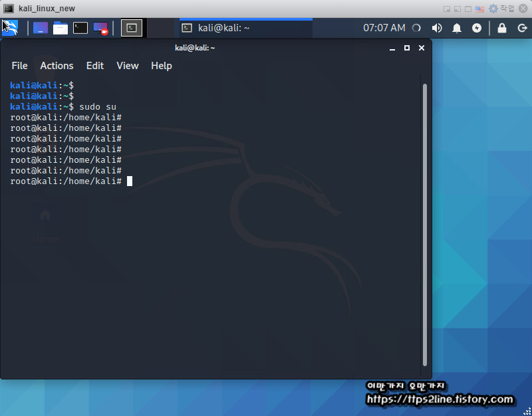Click the Show Desktop panel icon
Image resolution: width=532 pixels, height=416 pixels.
point(41,28)
